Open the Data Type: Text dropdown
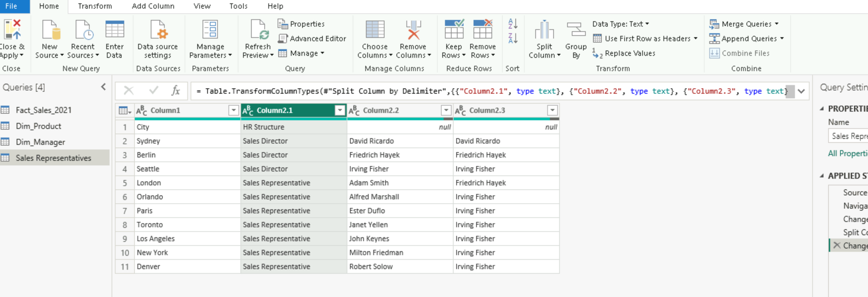This screenshot has width=868, height=297. (620, 24)
